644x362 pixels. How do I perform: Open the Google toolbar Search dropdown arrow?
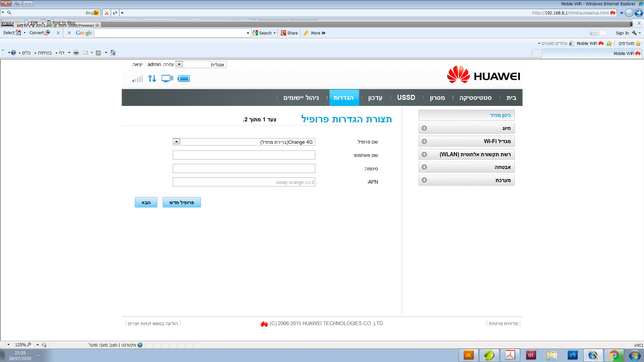click(x=274, y=33)
